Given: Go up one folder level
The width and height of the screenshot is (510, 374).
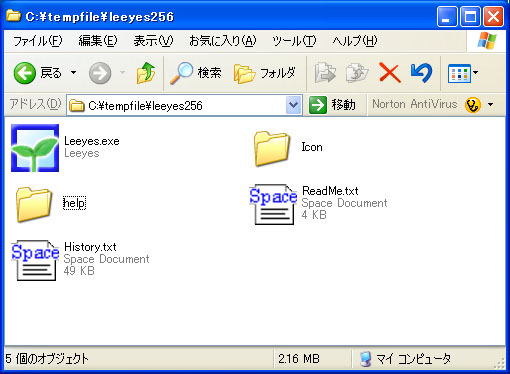Looking at the screenshot, I should (146, 73).
